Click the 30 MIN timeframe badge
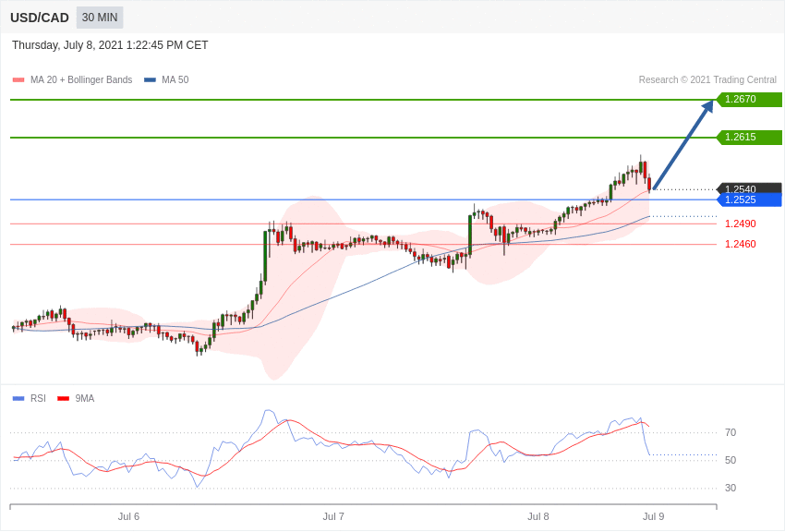This screenshot has width=785, height=532. point(100,18)
